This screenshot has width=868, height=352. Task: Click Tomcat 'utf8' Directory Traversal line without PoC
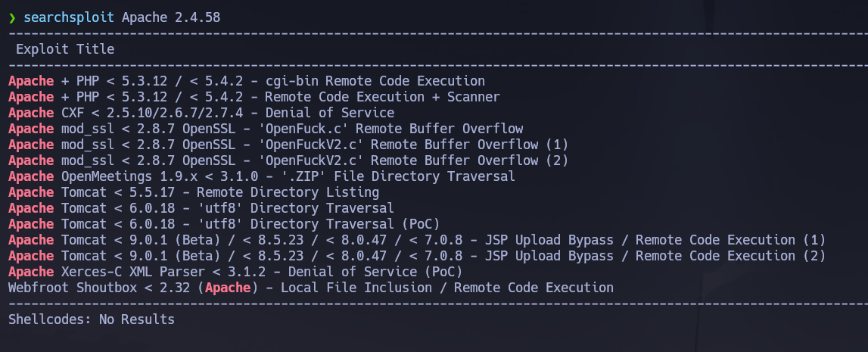coord(201,208)
